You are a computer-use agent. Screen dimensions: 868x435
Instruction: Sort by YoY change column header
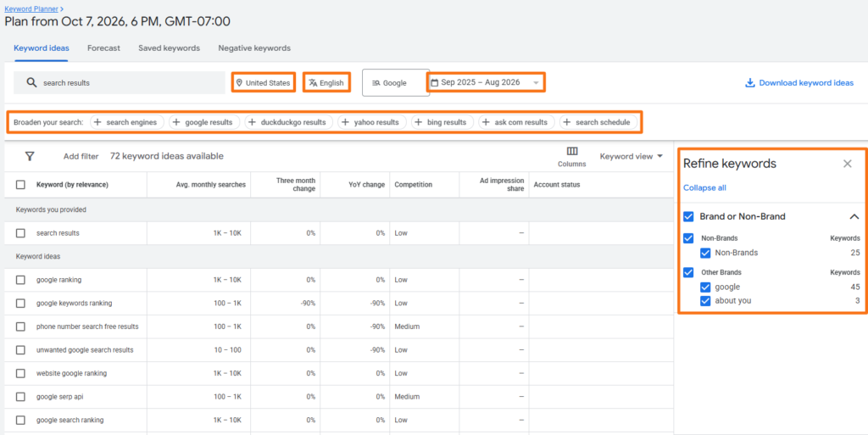[x=366, y=185]
